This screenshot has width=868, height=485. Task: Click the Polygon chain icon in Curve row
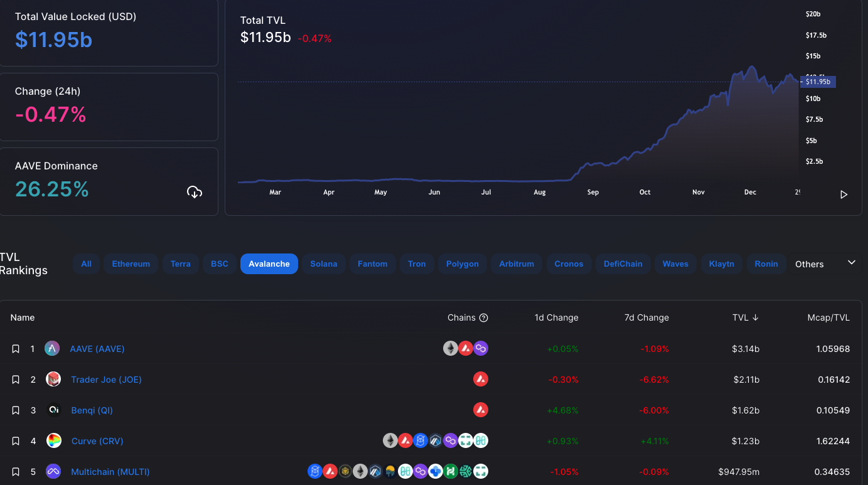pos(451,440)
